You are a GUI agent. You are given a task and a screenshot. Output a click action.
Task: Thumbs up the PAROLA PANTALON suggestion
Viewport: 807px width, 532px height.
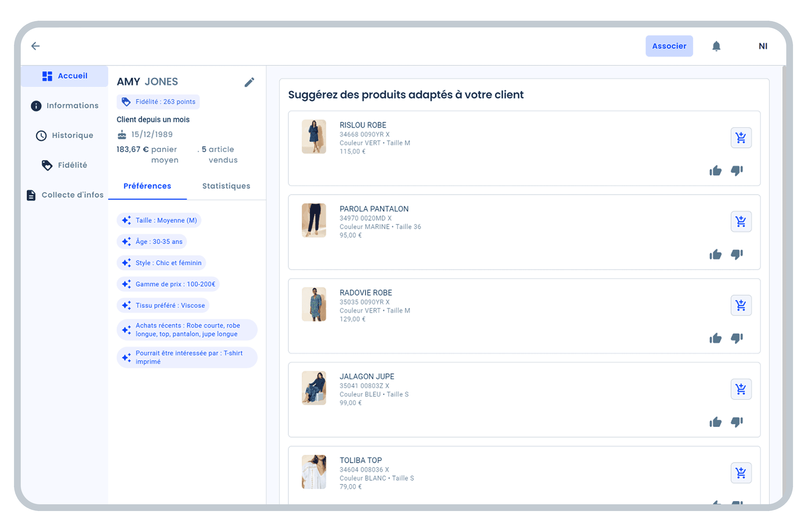click(715, 255)
